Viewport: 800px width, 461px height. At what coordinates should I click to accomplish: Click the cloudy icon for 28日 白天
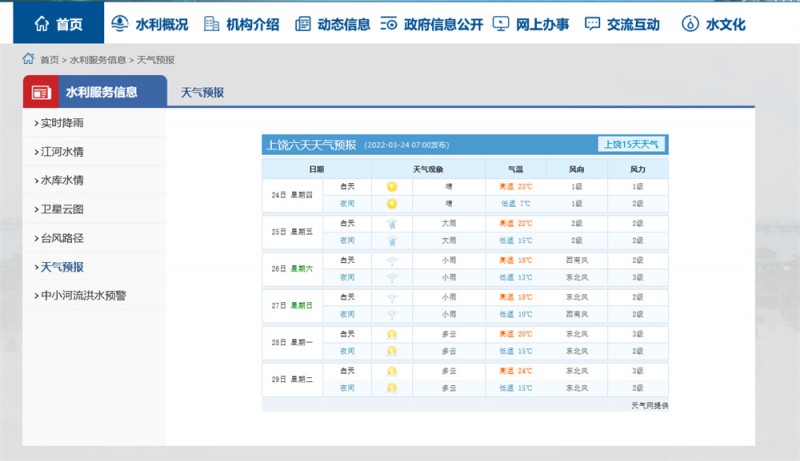click(392, 335)
